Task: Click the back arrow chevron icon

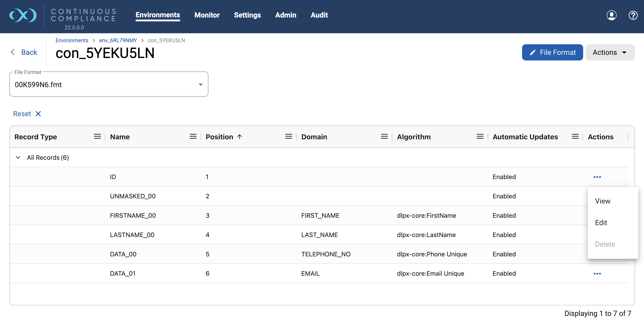Action: pyautogui.click(x=13, y=52)
